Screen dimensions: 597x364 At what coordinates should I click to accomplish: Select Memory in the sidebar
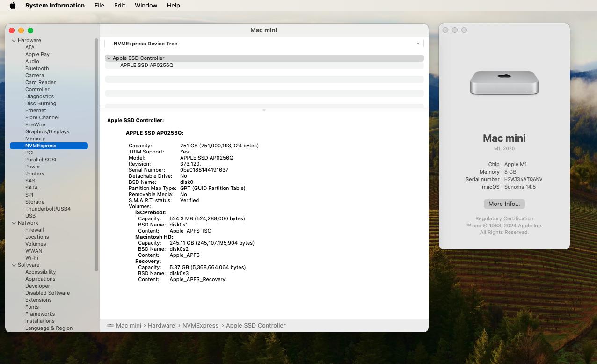click(x=35, y=138)
